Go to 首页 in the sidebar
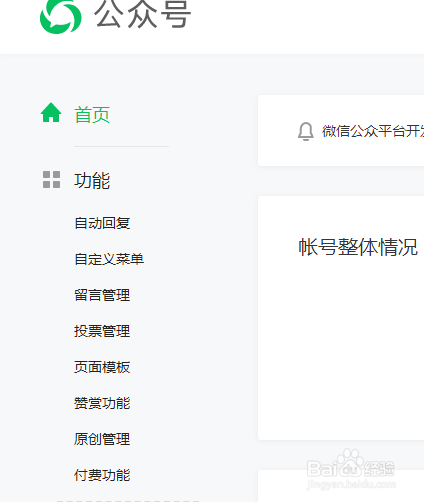This screenshot has height=502, width=424. (92, 115)
